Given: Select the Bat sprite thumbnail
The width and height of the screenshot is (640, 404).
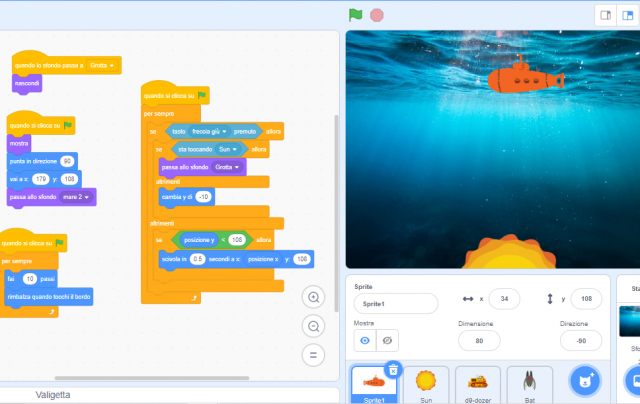Looking at the screenshot, I should [530, 385].
